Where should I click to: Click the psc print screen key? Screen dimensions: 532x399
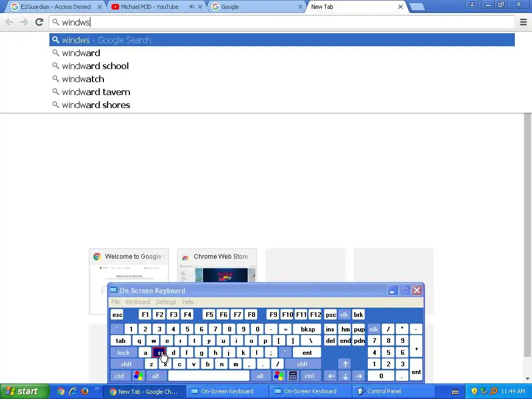(x=330, y=314)
